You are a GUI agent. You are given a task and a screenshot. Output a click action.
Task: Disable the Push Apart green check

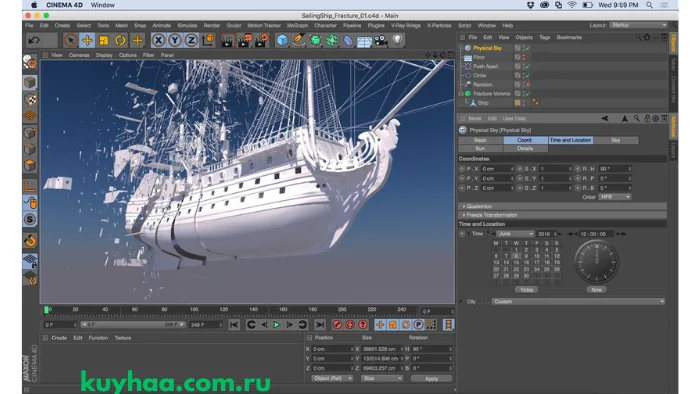click(x=528, y=66)
